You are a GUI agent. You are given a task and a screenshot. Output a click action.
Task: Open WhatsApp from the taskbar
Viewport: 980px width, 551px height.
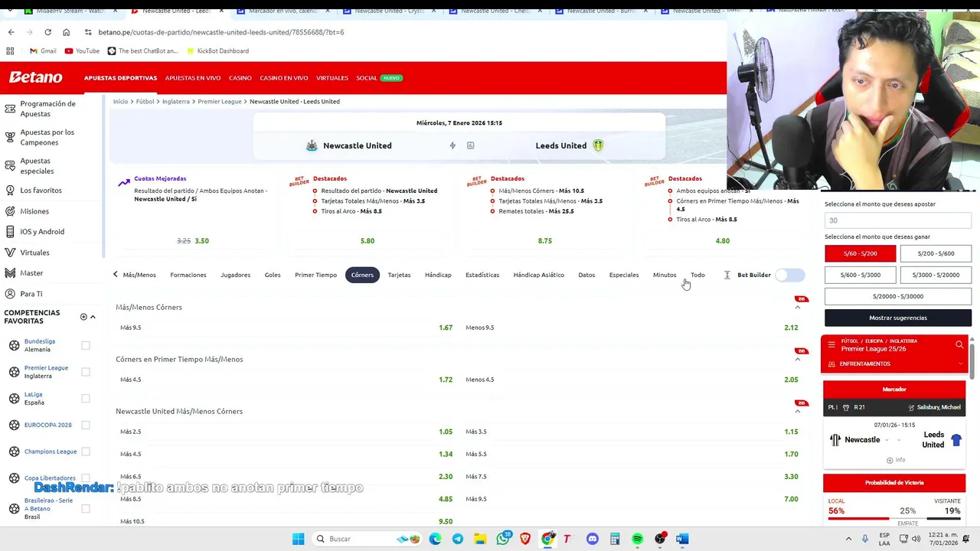click(x=503, y=539)
